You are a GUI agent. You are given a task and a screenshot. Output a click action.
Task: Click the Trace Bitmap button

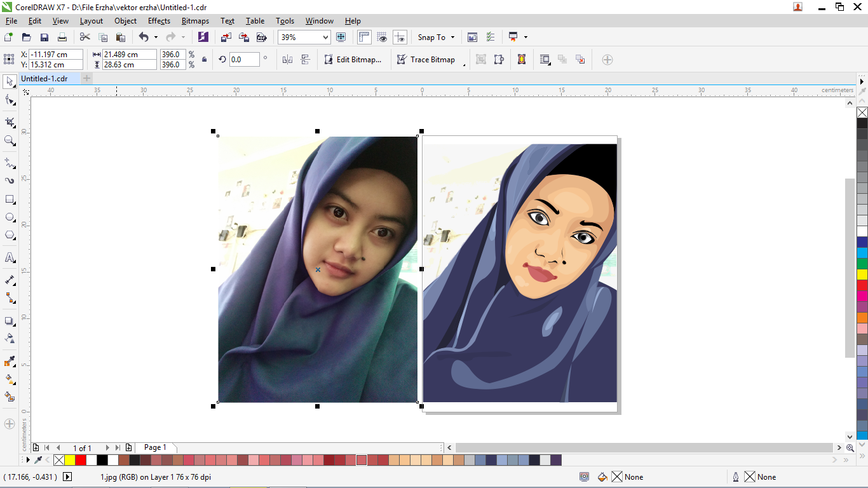point(426,60)
